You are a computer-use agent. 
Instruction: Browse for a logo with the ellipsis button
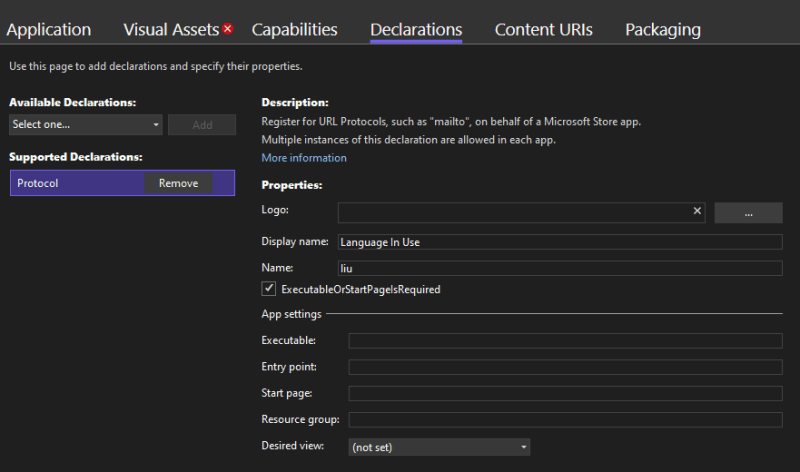tap(748, 213)
